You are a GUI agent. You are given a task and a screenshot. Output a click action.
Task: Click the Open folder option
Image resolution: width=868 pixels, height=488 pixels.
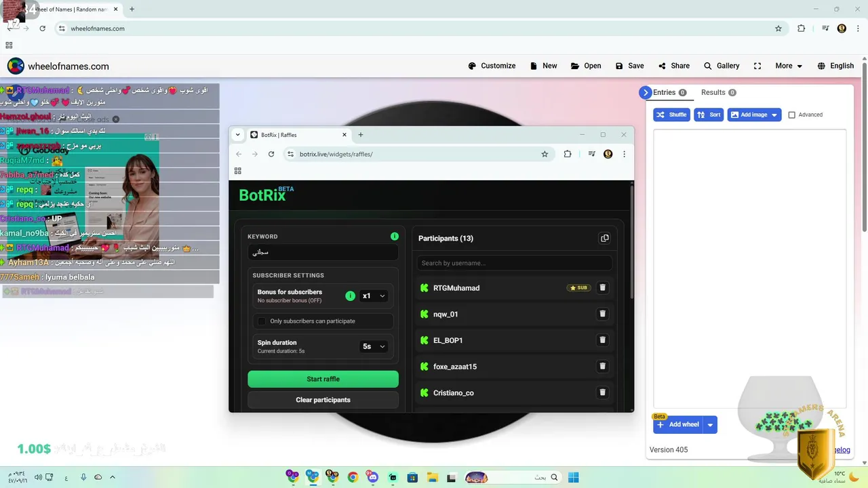586,66
